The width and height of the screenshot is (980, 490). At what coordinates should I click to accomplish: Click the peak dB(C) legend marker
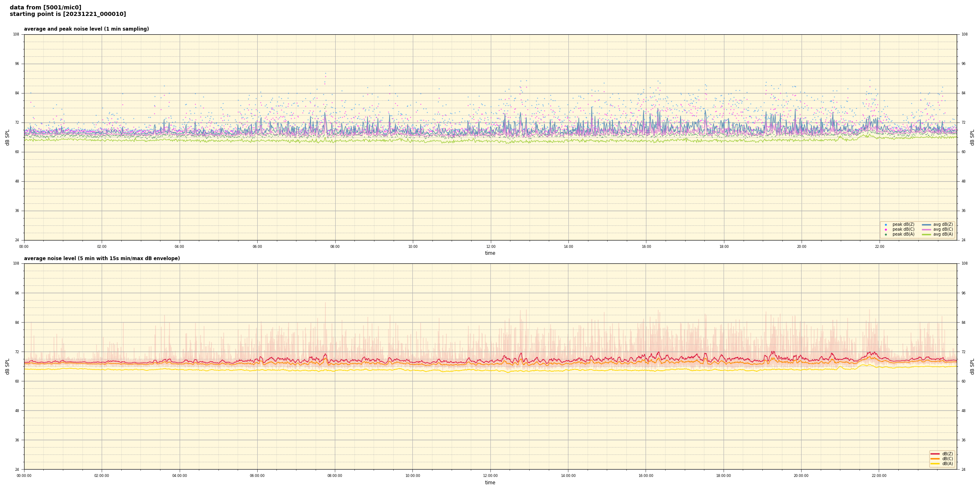pyautogui.click(x=886, y=229)
